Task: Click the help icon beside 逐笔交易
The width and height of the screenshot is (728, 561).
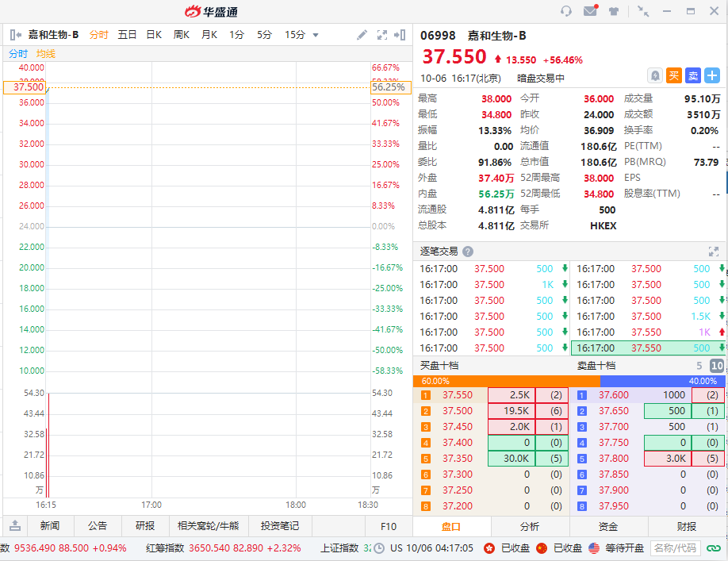Action: click(468, 252)
